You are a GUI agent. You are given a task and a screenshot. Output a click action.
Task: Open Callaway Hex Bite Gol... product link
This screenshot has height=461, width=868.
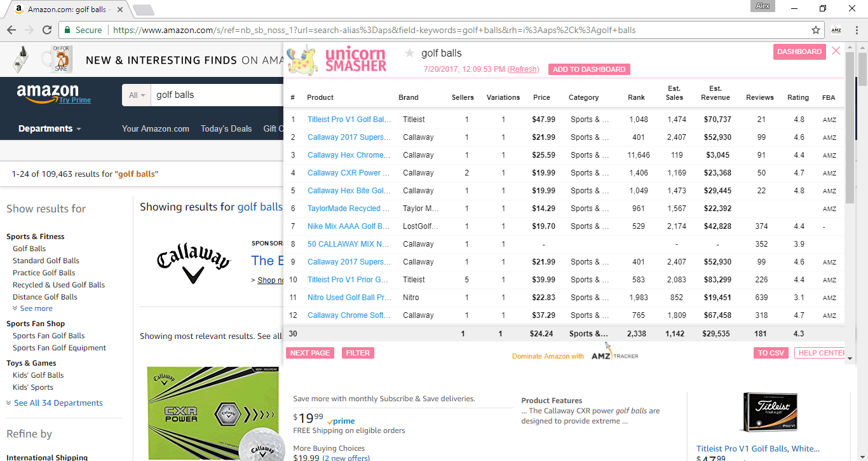tap(349, 191)
